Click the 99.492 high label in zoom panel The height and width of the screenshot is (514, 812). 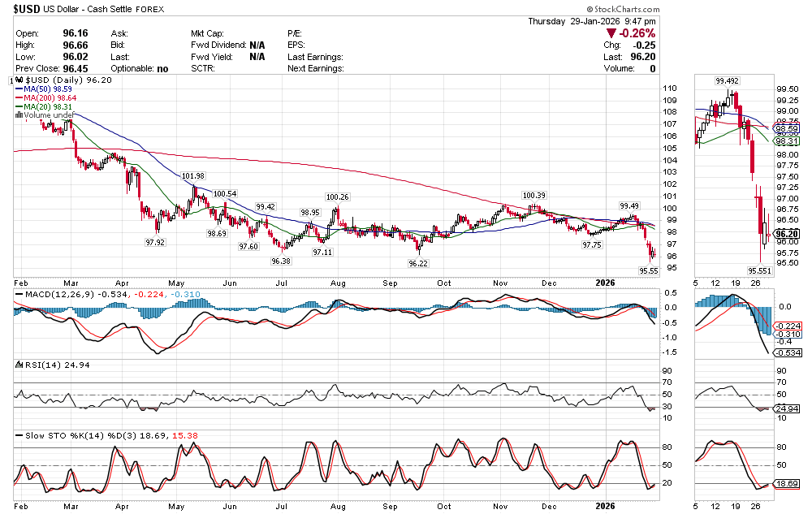tap(728, 81)
